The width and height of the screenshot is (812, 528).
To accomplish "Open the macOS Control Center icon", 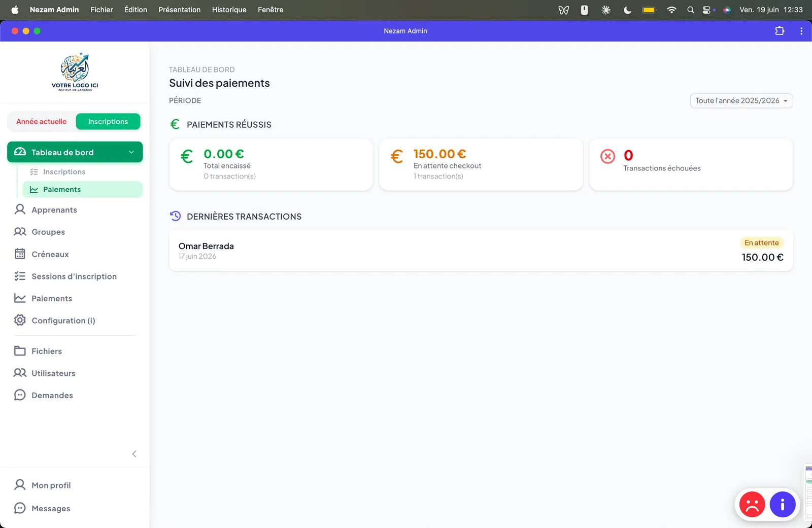I will click(707, 10).
